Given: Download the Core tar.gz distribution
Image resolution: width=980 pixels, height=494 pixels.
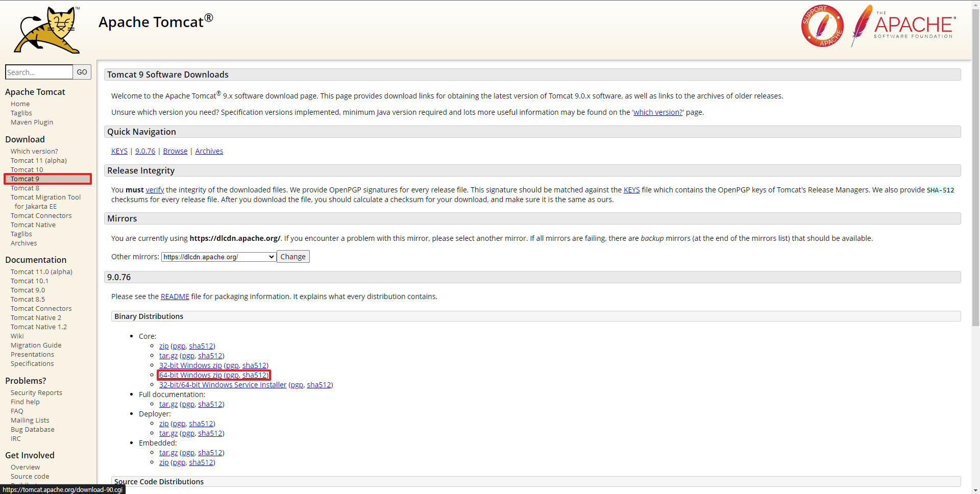Looking at the screenshot, I should coord(168,356).
